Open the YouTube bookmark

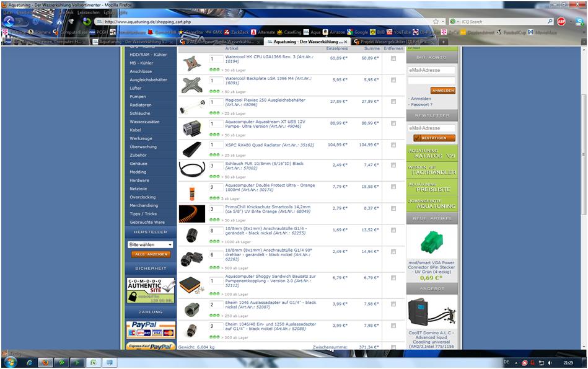[398, 32]
